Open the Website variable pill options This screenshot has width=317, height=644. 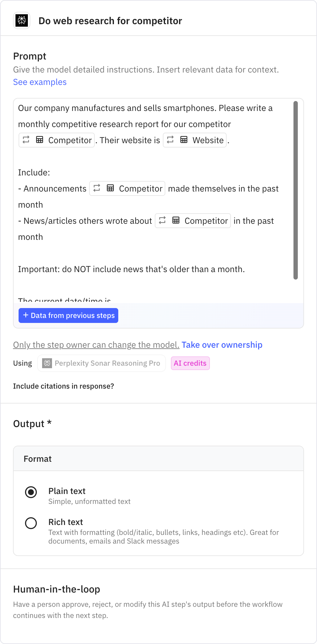[x=208, y=140]
